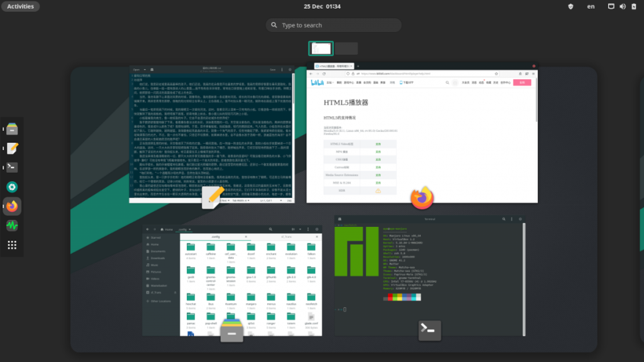
Task: Select the HTML5播放器 browser tab
Action: click(x=332, y=65)
